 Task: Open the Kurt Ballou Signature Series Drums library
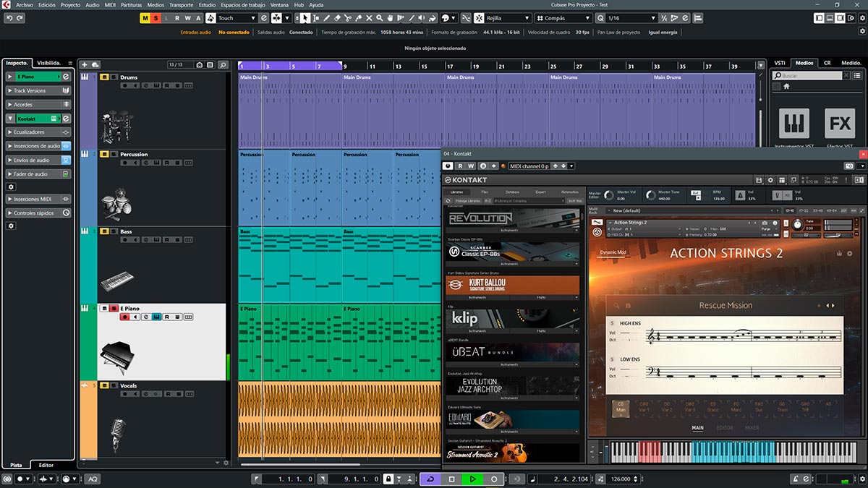(x=513, y=286)
